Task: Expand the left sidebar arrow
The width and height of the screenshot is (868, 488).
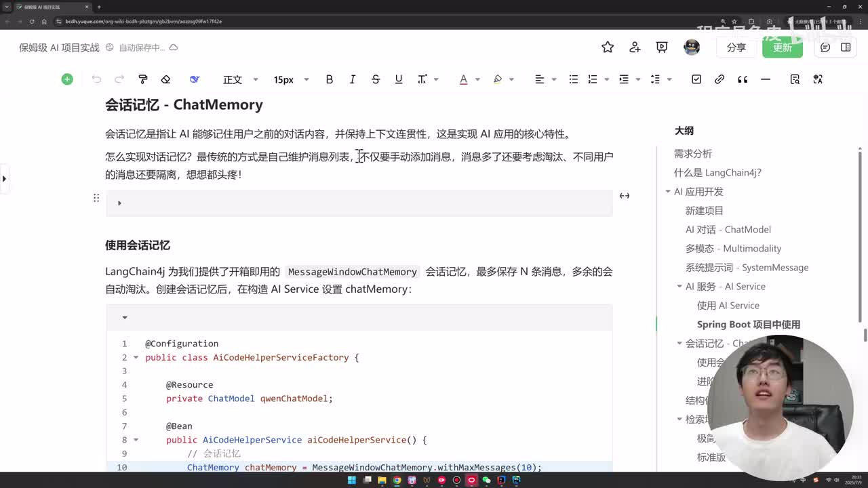Action: (4, 179)
